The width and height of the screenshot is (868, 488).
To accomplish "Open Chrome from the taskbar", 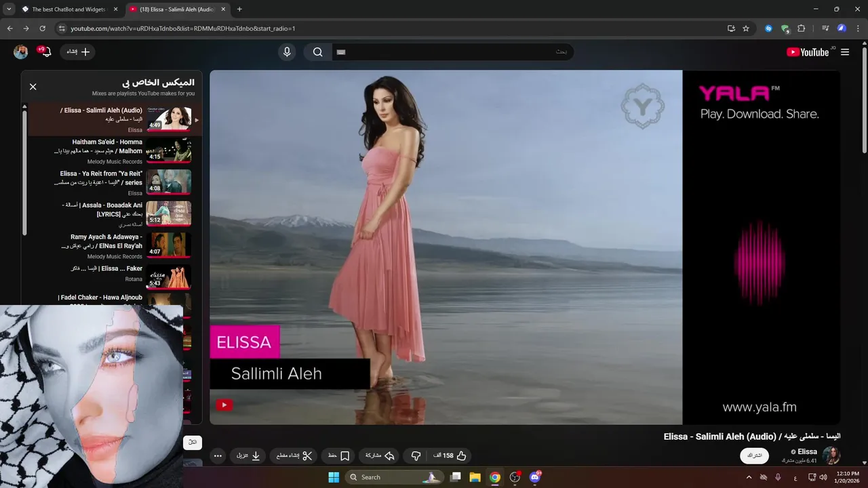I will pos(495,477).
